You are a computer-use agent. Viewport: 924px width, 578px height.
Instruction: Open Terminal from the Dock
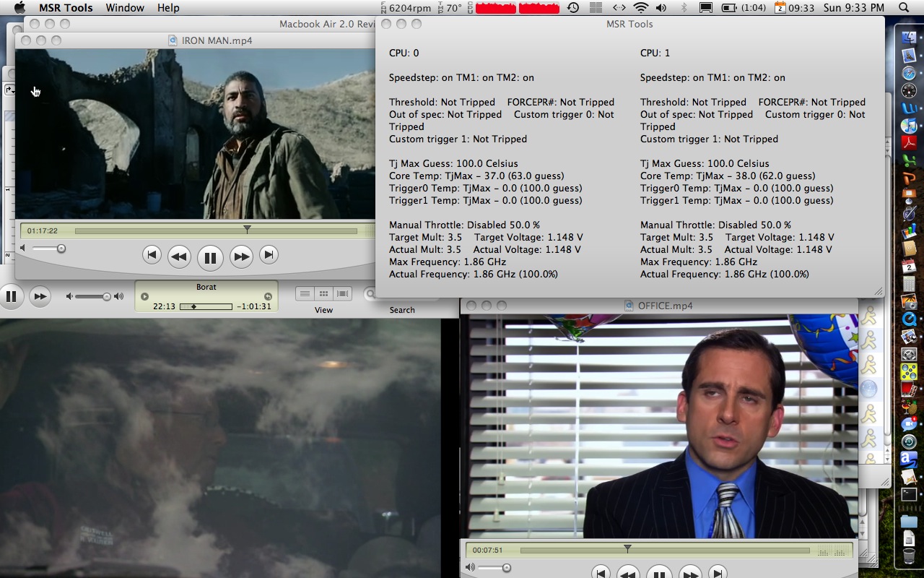click(909, 495)
